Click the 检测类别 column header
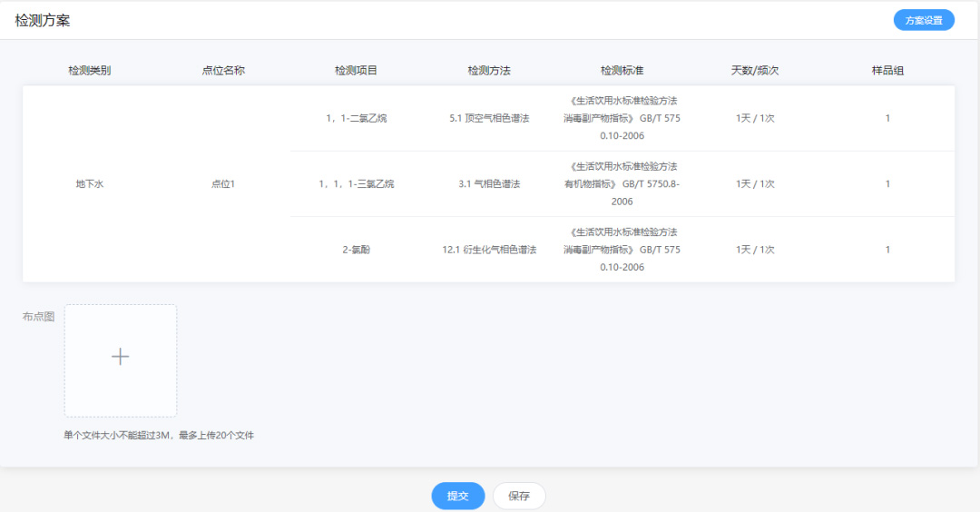Screen dimensions: 980x512 coord(90,71)
